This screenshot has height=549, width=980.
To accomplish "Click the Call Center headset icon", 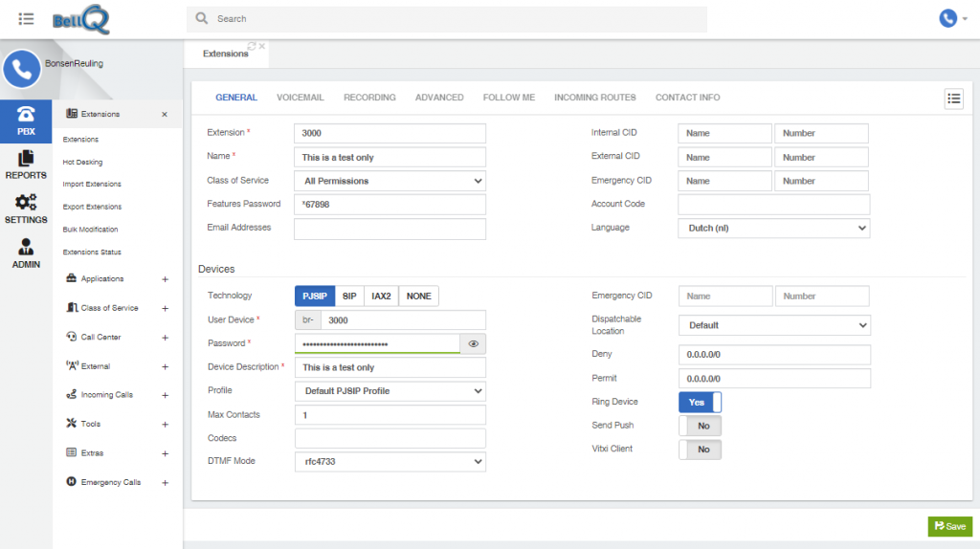I will click(71, 336).
